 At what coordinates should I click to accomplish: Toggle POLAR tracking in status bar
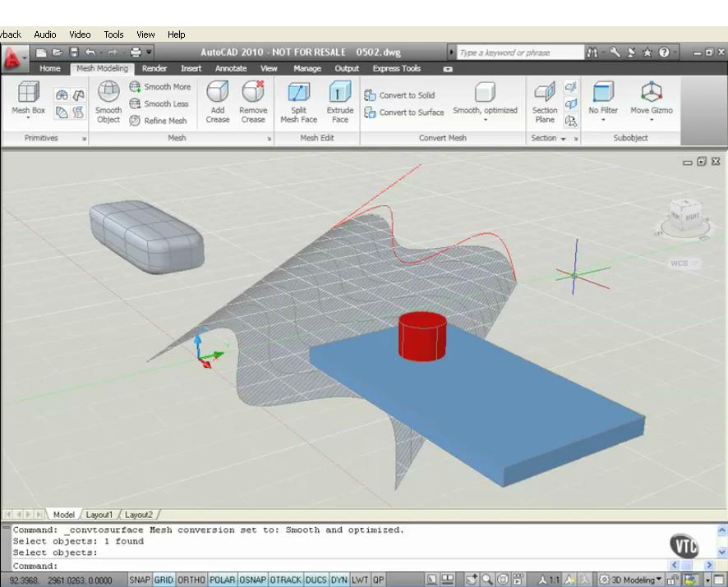(x=223, y=580)
